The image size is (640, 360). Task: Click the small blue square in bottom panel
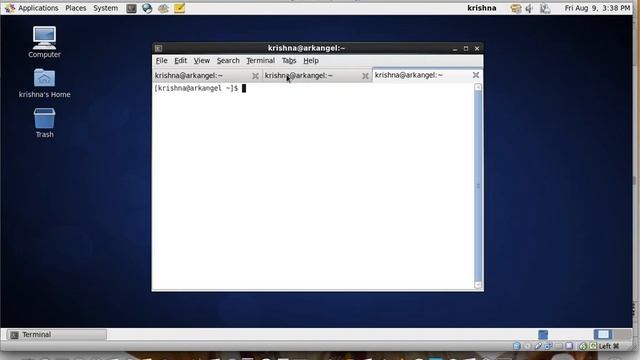pyautogui.click(x=543, y=335)
